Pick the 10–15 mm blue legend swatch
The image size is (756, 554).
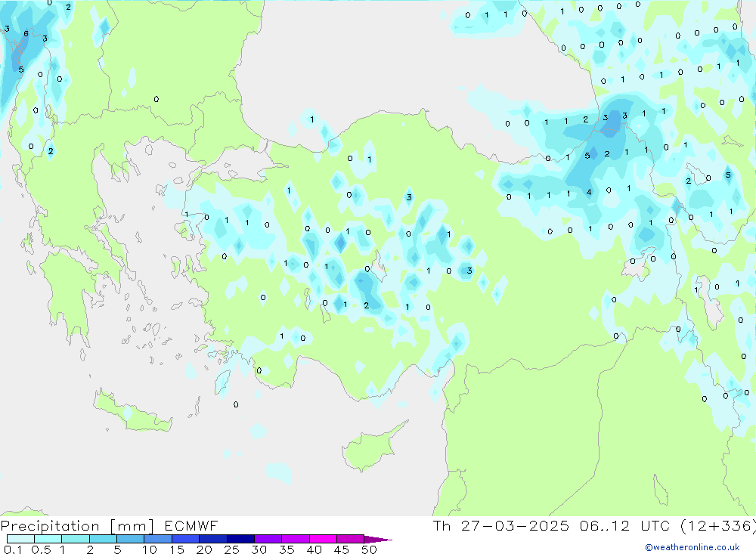click(158, 539)
